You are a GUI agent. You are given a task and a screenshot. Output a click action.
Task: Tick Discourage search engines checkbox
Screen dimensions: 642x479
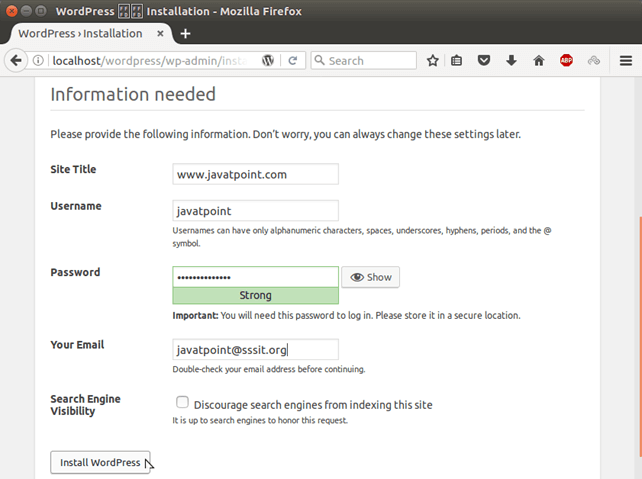coord(182,402)
